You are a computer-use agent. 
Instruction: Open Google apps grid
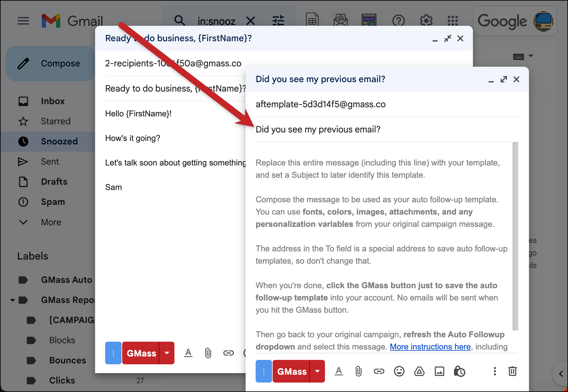tap(453, 21)
